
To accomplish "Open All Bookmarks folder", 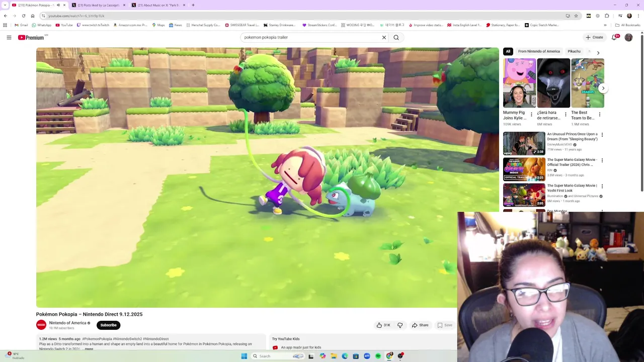I will point(627,25).
